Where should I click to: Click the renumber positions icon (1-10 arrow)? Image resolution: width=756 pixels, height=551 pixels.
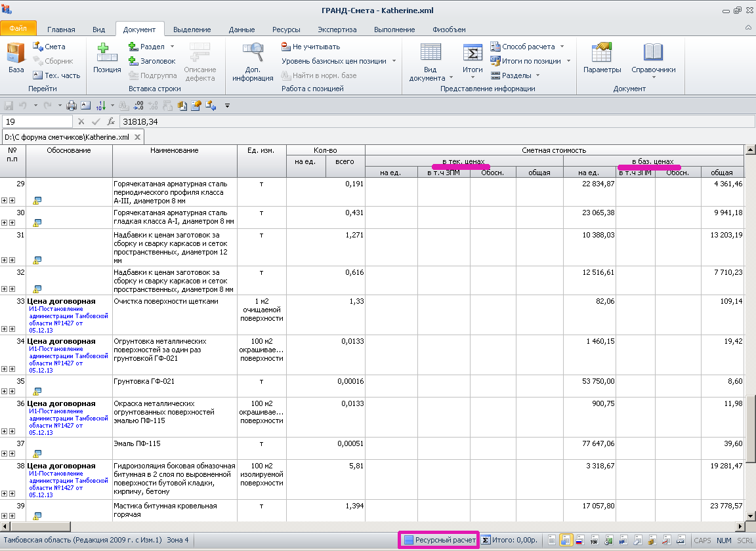pyautogui.click(x=101, y=105)
